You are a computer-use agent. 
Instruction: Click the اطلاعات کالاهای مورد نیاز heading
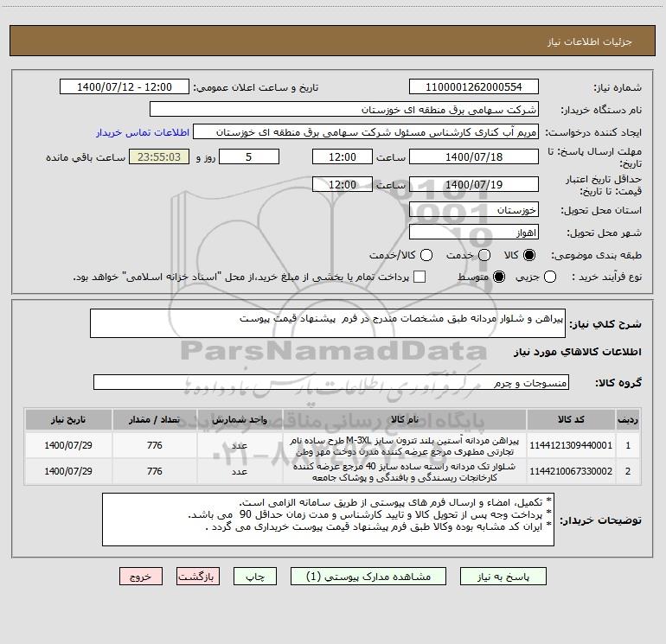578,352
